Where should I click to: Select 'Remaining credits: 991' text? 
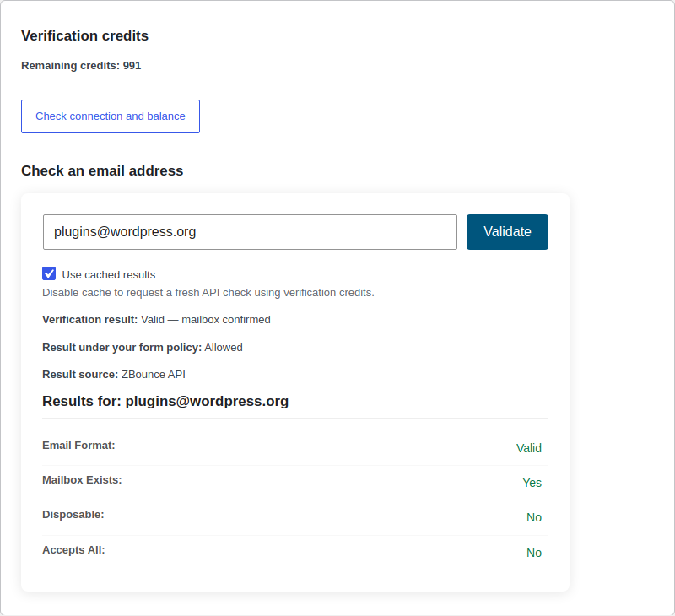pos(81,66)
